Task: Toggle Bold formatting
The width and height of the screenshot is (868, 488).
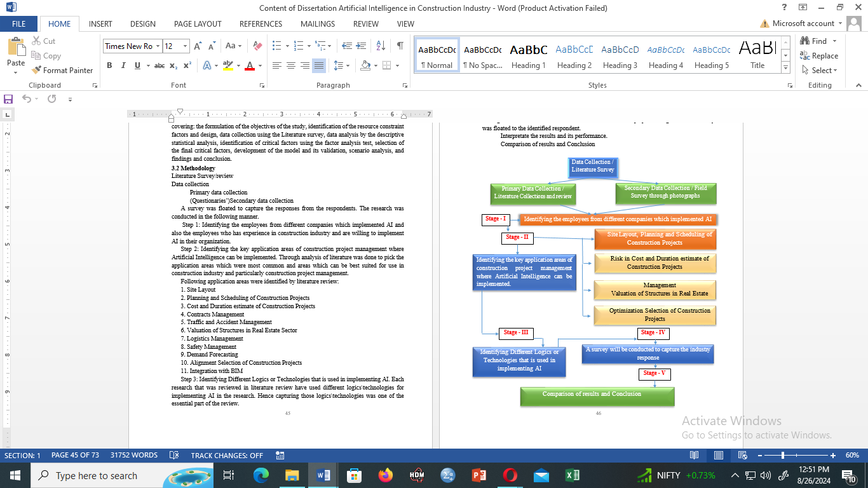Action: 109,65
